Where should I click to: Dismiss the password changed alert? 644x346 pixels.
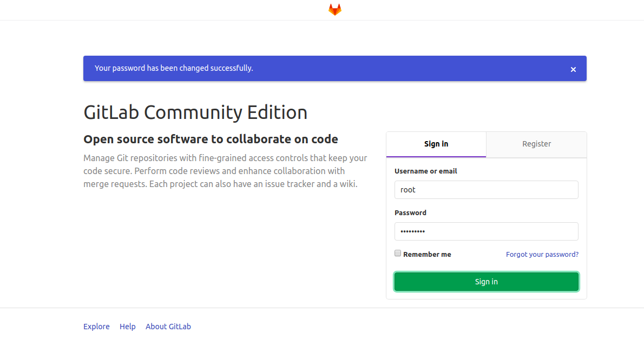pyautogui.click(x=573, y=69)
